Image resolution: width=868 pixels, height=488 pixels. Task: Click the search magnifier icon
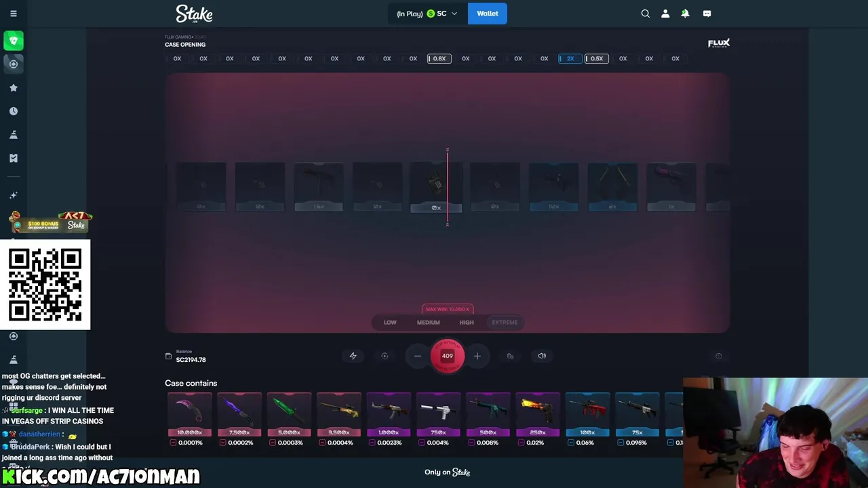click(646, 14)
